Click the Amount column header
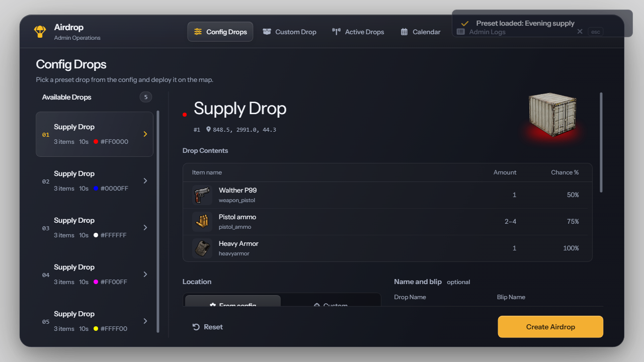 [505, 172]
